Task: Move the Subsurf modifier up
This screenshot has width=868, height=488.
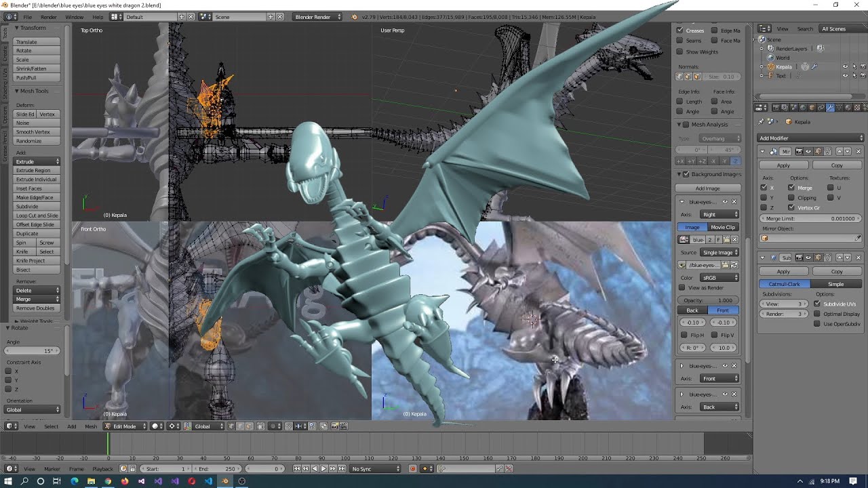Action: click(x=840, y=258)
